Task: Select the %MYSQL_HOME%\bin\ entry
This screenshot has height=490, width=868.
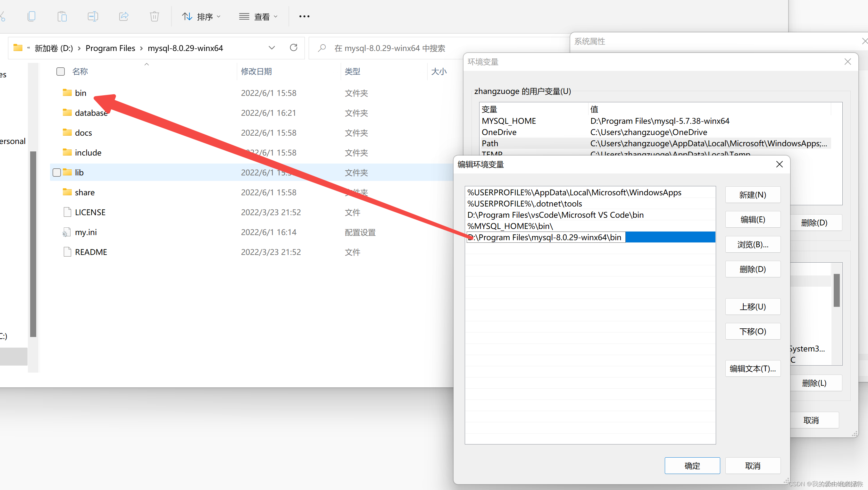Action: click(x=590, y=226)
